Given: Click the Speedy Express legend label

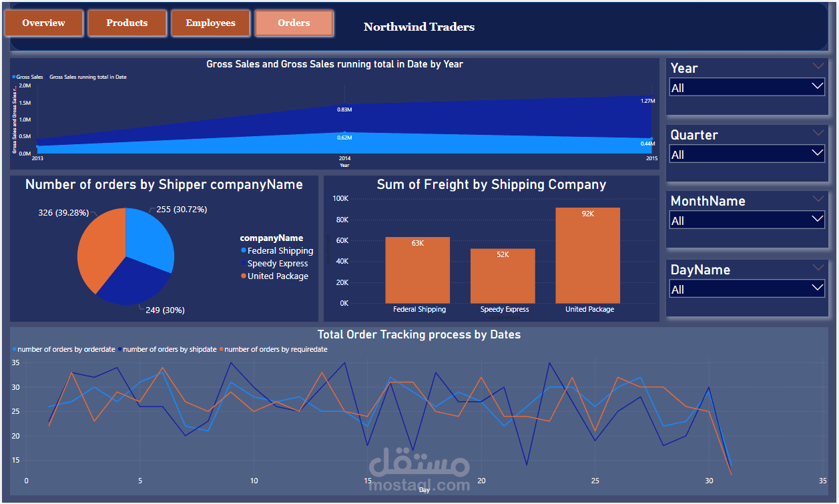Looking at the screenshot, I should coord(278,264).
